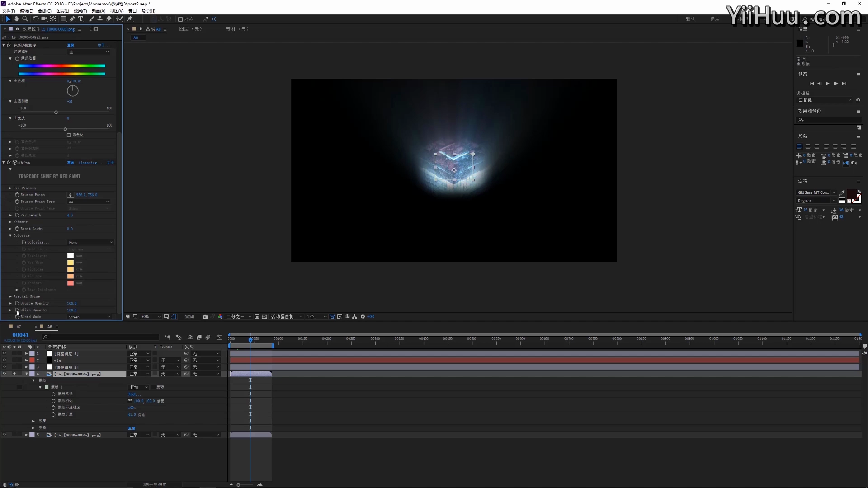Click the 00041 timeline timecode field
Image resolution: width=868 pixels, height=488 pixels.
click(x=20, y=335)
